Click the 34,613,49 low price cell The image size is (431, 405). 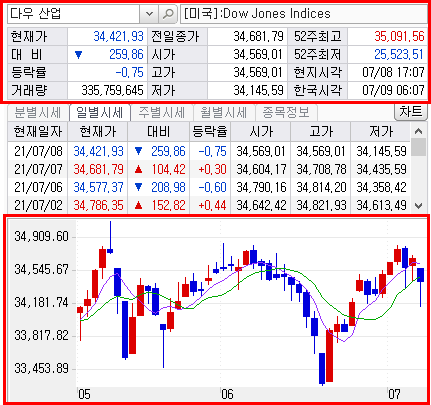click(x=381, y=205)
